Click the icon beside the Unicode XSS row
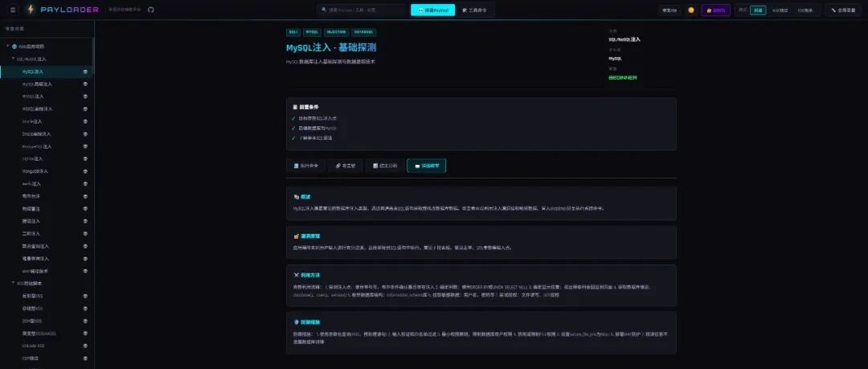 point(85,346)
